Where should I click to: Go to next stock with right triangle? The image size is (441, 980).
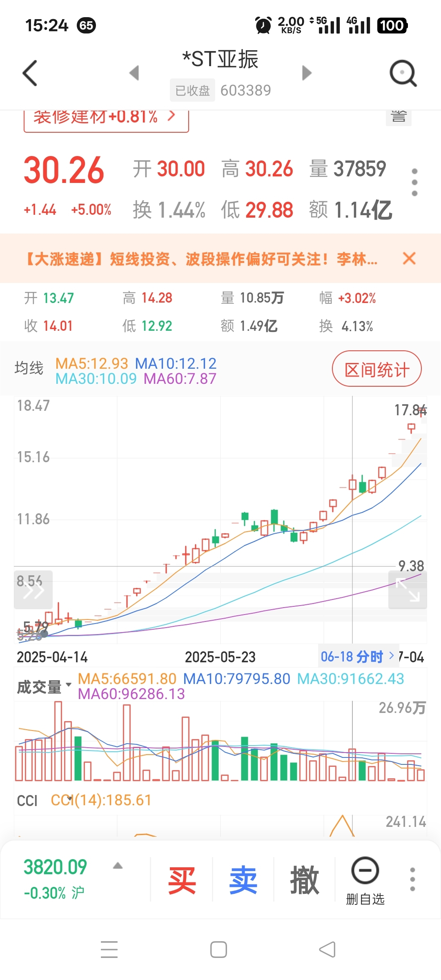tap(307, 73)
